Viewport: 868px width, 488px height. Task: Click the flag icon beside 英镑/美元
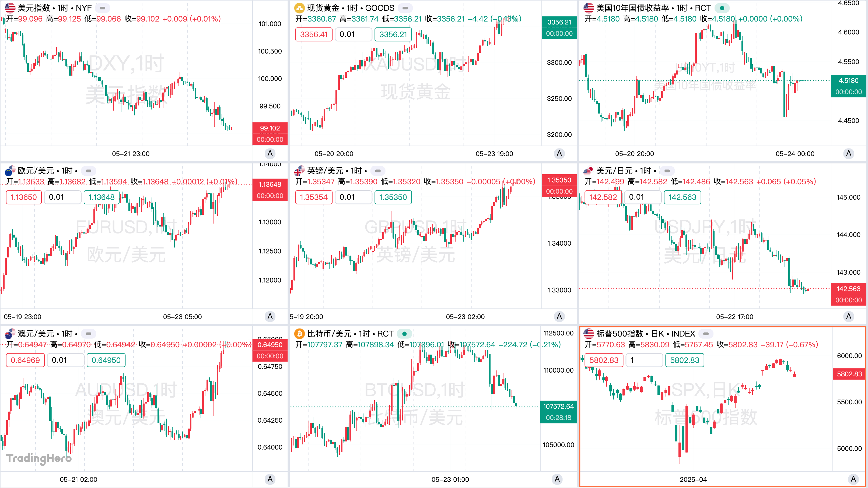tap(299, 171)
